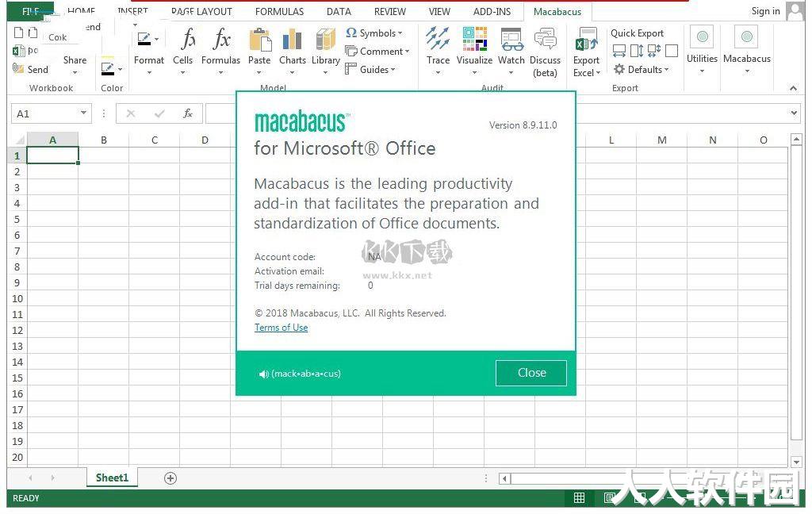This screenshot has width=812, height=514.
Task: Click the user account avatar icon
Action: tap(795, 11)
